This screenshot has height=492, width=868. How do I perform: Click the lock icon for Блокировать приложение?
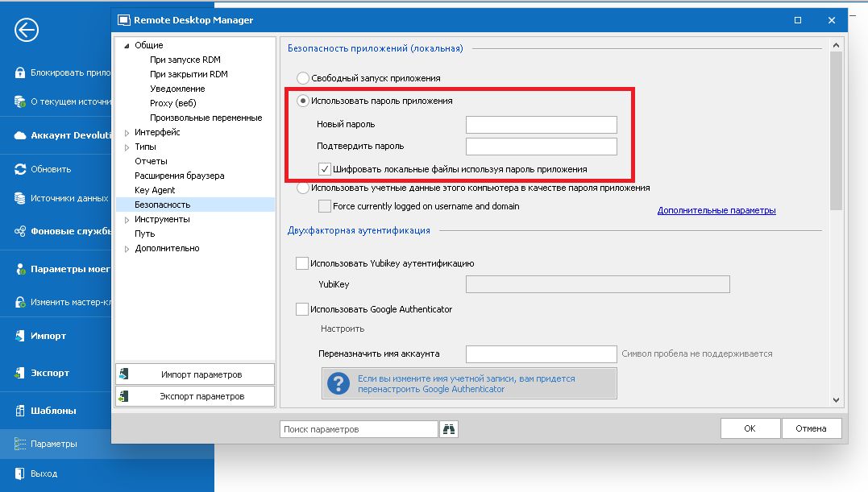click(x=20, y=72)
